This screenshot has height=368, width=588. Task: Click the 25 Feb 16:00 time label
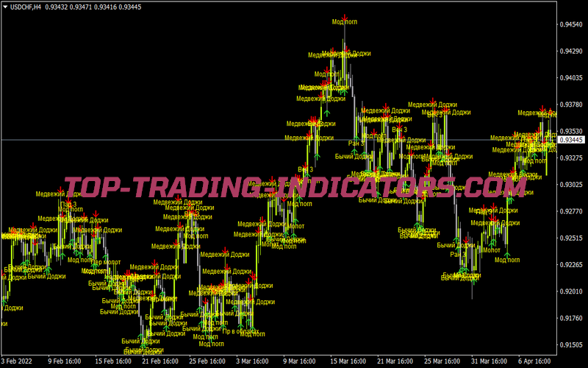[207, 361]
